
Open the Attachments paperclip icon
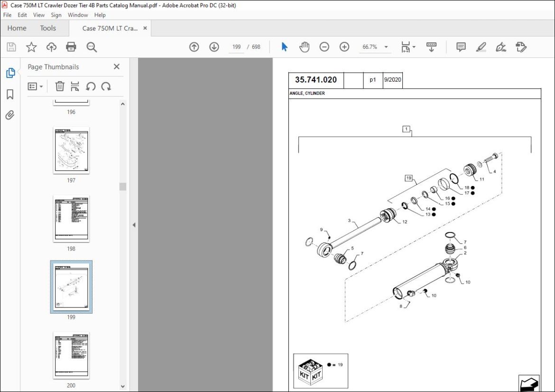pyautogui.click(x=10, y=115)
